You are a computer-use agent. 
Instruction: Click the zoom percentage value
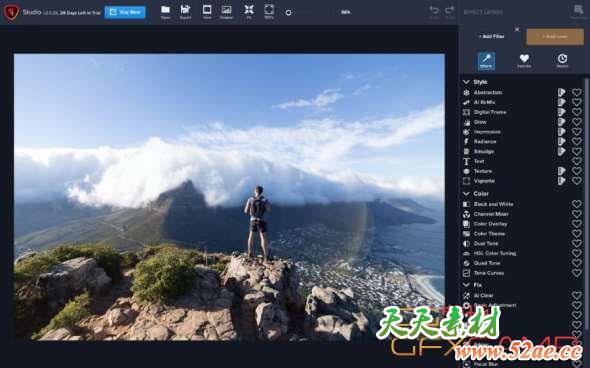click(x=346, y=12)
